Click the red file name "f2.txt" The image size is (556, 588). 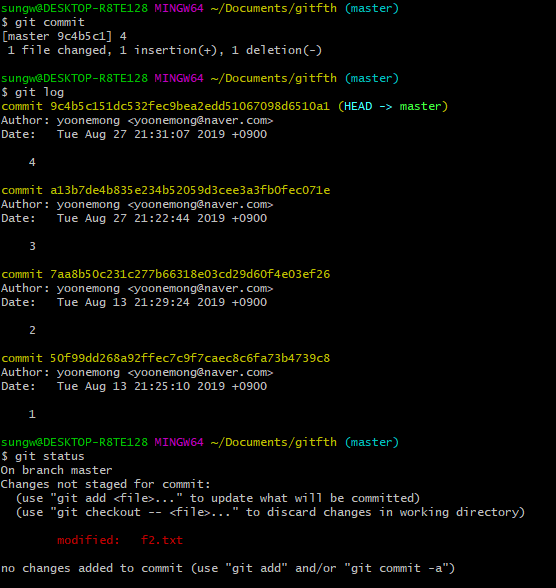click(x=162, y=540)
